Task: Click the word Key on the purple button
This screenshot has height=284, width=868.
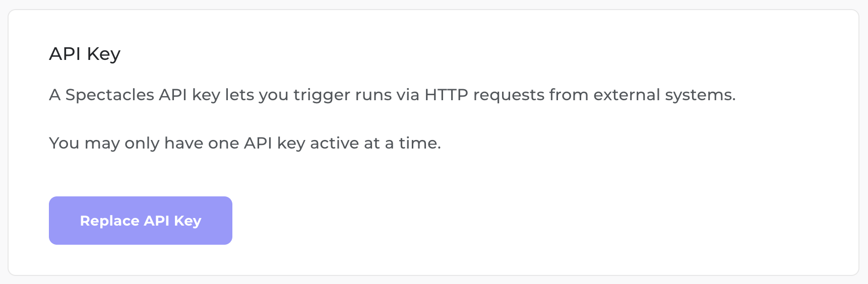Action: coord(188,221)
